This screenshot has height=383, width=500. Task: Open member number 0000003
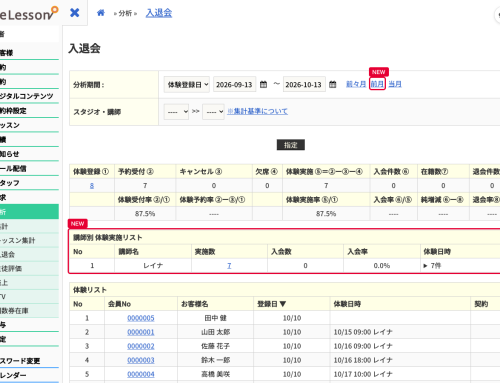tap(141, 360)
